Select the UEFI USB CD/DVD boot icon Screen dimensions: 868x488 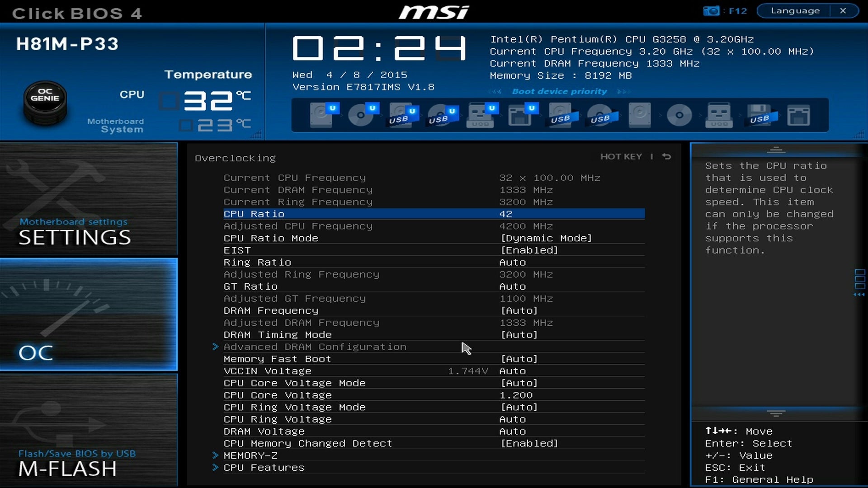point(443,115)
